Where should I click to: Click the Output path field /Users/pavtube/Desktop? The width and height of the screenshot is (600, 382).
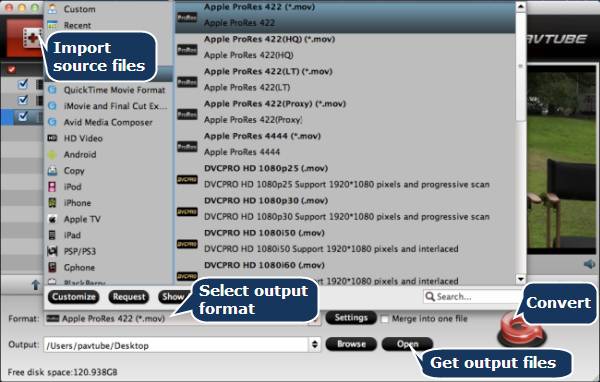(x=176, y=345)
